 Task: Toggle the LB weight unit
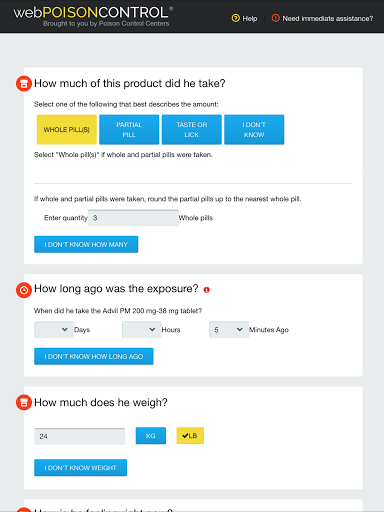pyautogui.click(x=190, y=436)
